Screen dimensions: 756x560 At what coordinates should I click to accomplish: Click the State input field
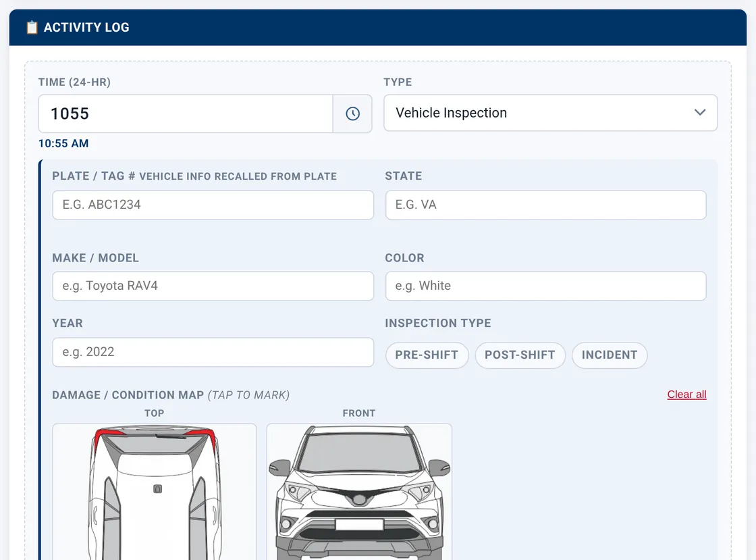[x=546, y=205]
